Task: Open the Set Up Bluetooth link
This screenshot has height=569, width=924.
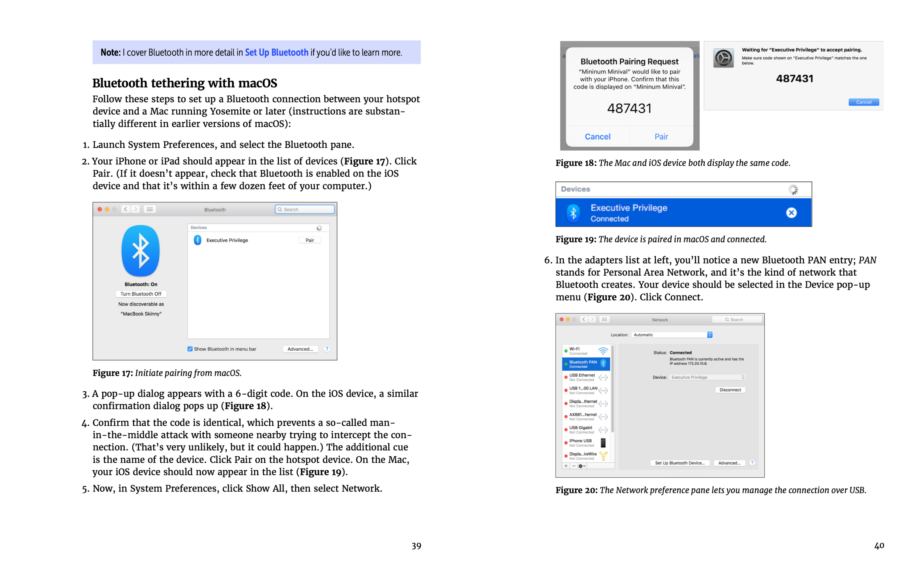Action: point(276,53)
